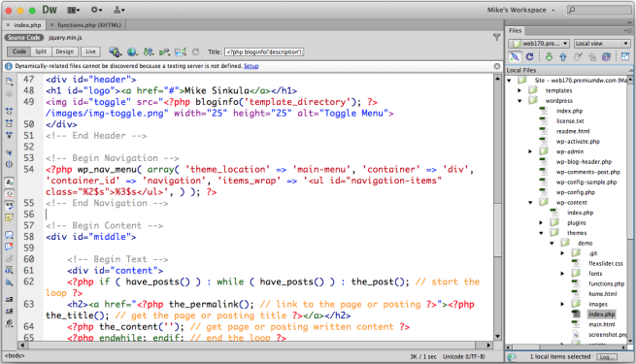
Task: Click the Refresh icon in Files panel
Action: click(x=530, y=56)
